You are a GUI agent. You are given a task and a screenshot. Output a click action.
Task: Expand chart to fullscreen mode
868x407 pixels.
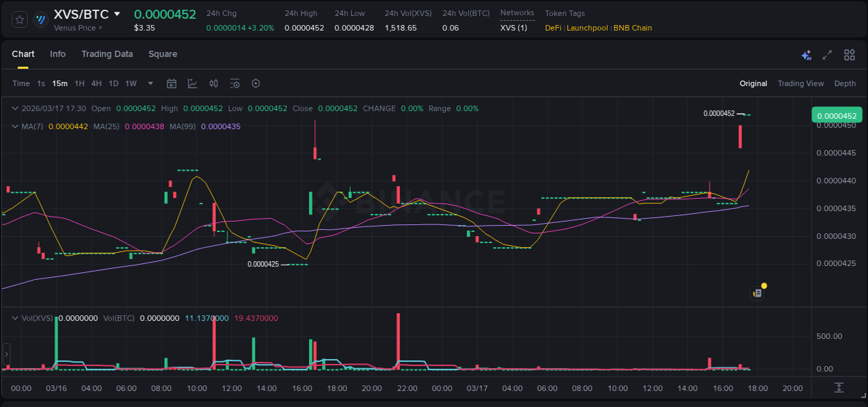coord(827,55)
